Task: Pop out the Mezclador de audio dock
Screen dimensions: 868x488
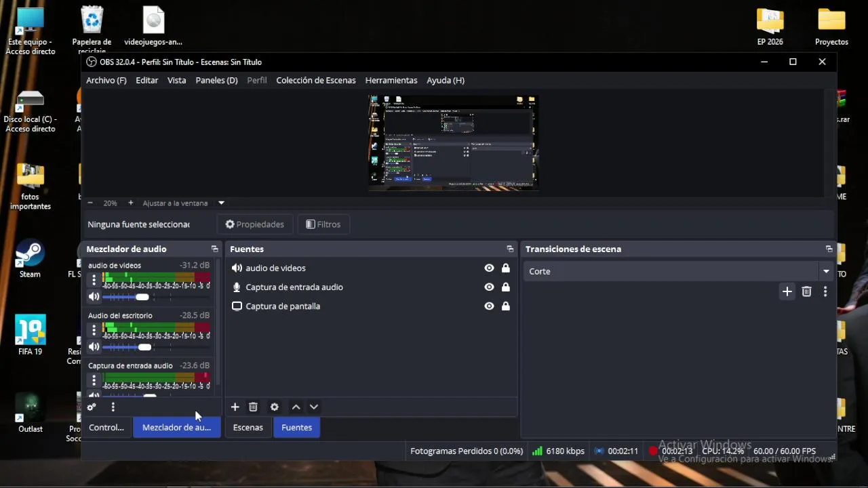Action: (x=214, y=249)
